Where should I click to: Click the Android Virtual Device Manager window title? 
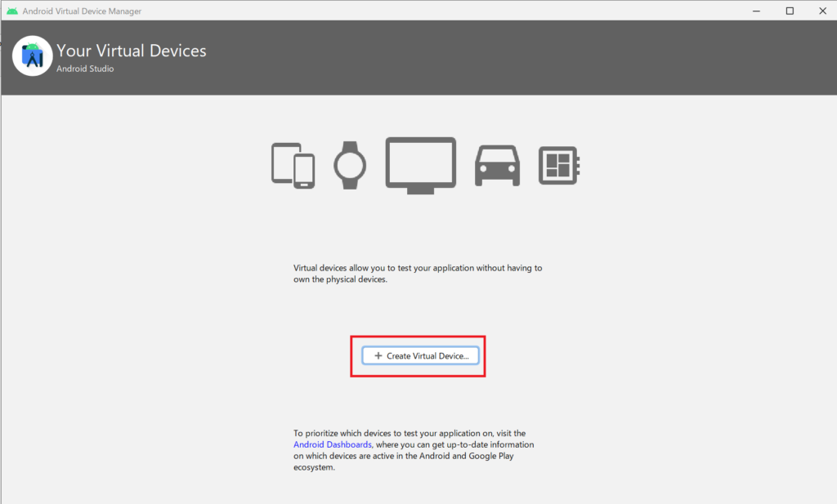(x=82, y=11)
